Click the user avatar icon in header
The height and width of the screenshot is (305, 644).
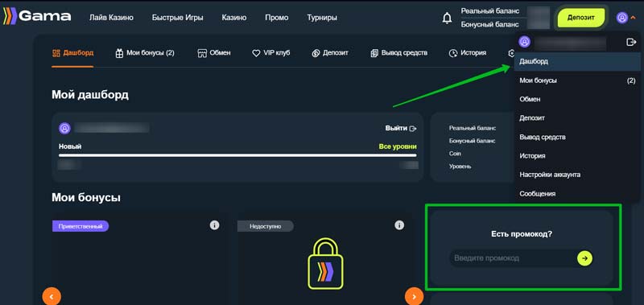[x=622, y=18]
